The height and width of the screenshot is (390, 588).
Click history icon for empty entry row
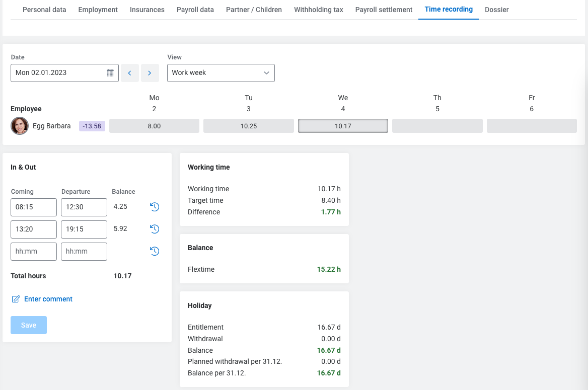click(x=155, y=251)
